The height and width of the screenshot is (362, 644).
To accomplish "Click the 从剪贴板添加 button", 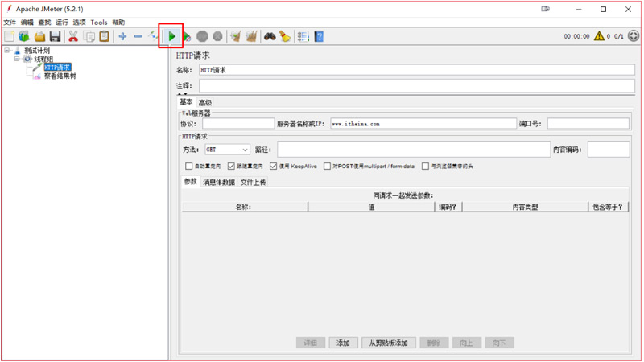I will 389,343.
